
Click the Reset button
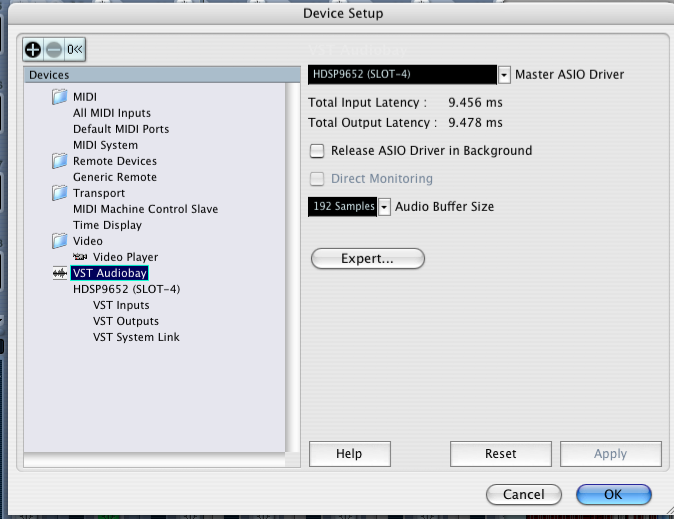pyautogui.click(x=500, y=454)
